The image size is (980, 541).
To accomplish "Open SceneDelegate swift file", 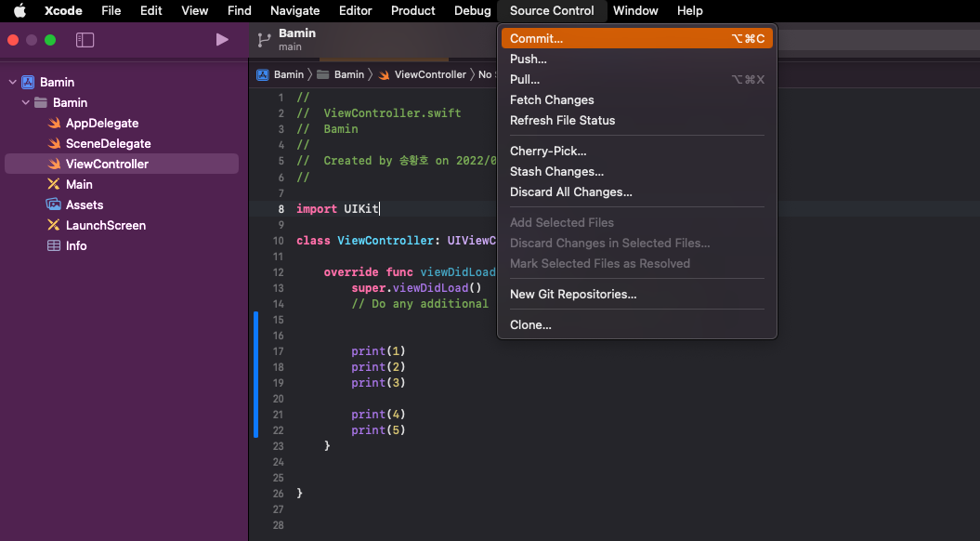I will tap(122, 143).
